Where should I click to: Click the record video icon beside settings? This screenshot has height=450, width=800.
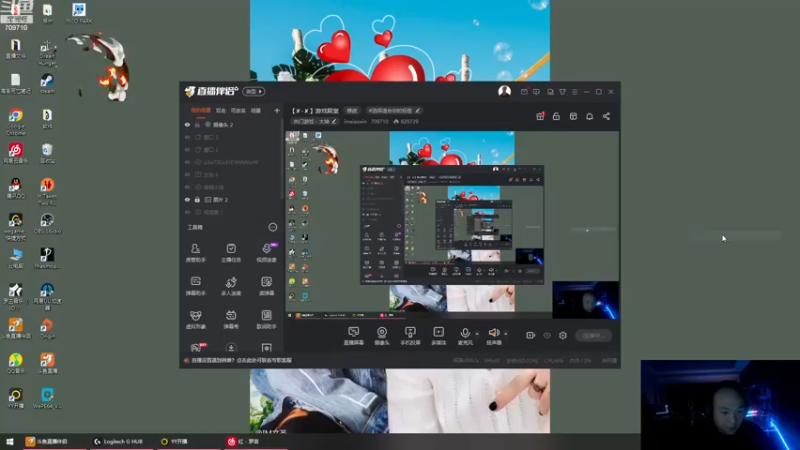coord(531,335)
